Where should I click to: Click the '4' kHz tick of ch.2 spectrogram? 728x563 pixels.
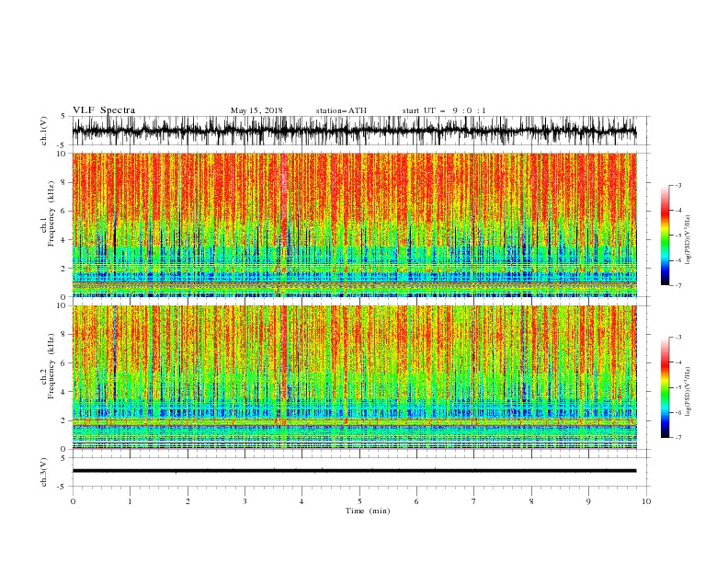[63, 392]
